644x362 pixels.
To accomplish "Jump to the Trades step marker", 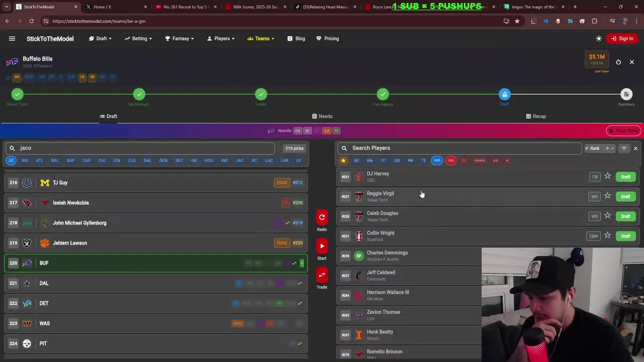I will 261,94.
